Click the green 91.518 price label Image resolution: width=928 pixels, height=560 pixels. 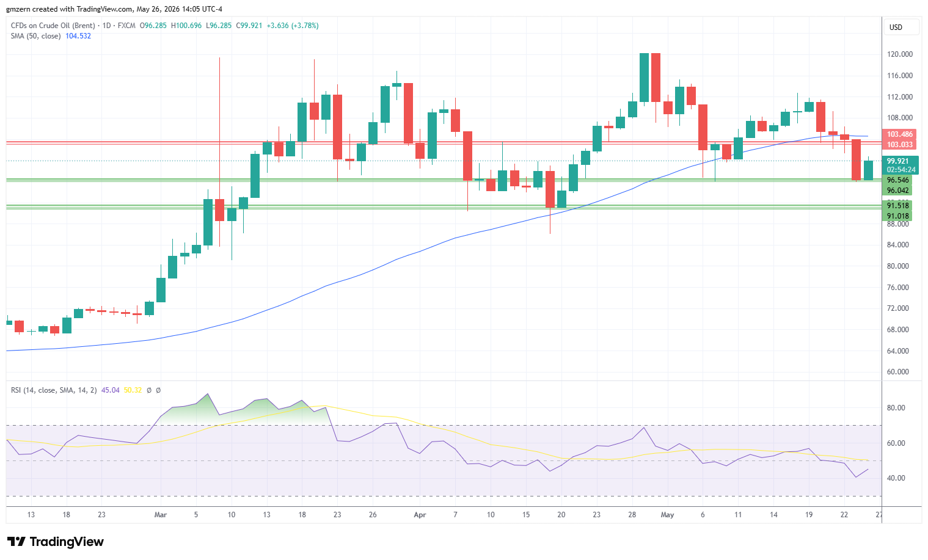coord(898,206)
